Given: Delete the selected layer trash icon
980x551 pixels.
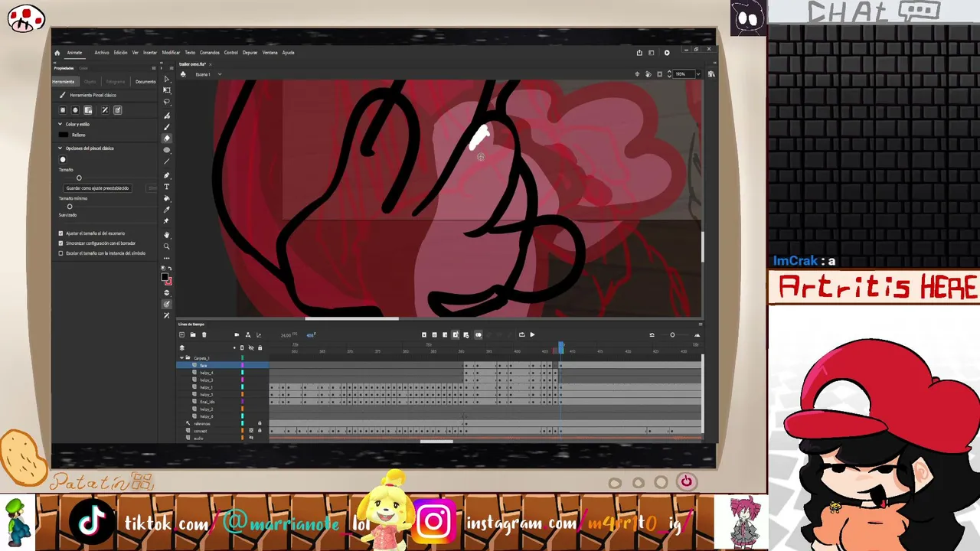Looking at the screenshot, I should (x=204, y=334).
